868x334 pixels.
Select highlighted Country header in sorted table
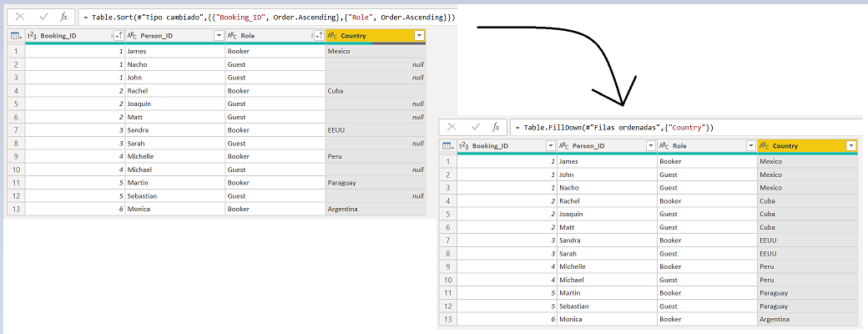pyautogui.click(x=376, y=35)
